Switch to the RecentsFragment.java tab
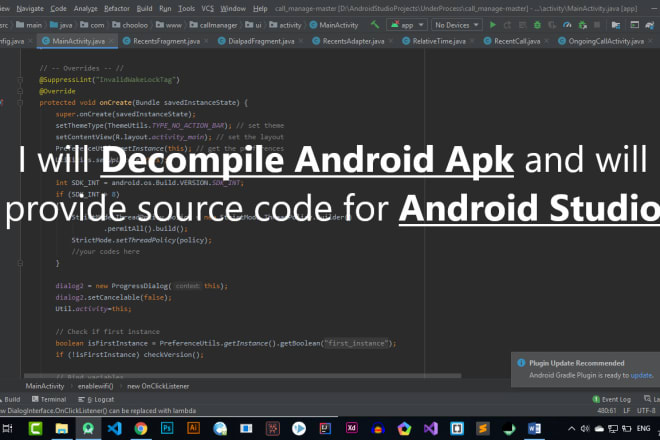Image resolution: width=660 pixels, height=440 pixels. click(166, 41)
